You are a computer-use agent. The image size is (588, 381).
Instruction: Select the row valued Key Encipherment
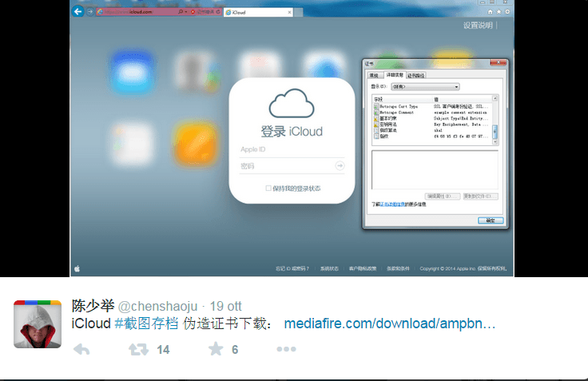pos(432,125)
